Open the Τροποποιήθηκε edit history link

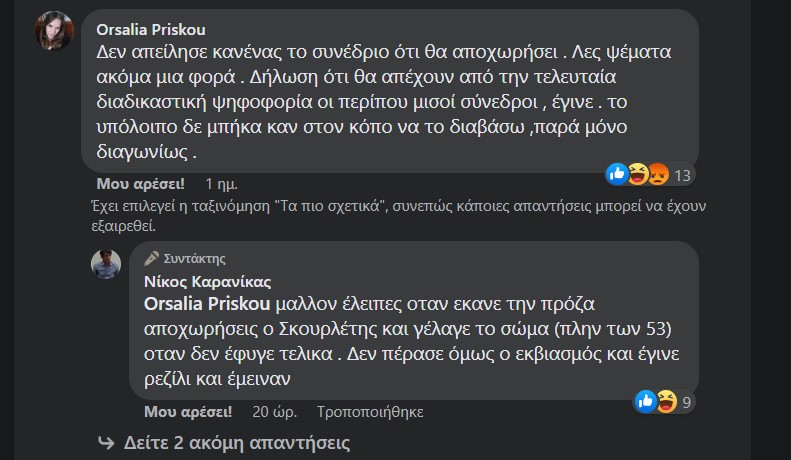coord(370,412)
